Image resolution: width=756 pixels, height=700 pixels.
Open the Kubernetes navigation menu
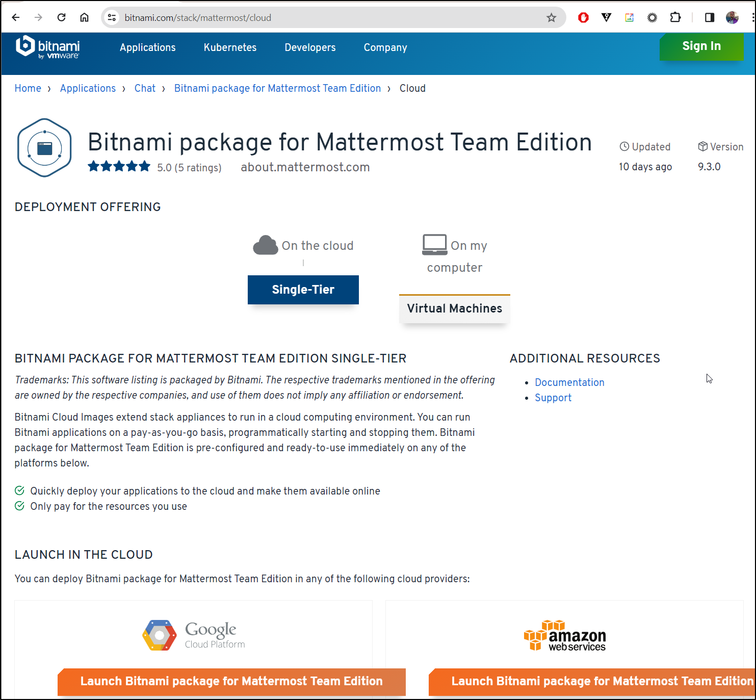pos(230,47)
